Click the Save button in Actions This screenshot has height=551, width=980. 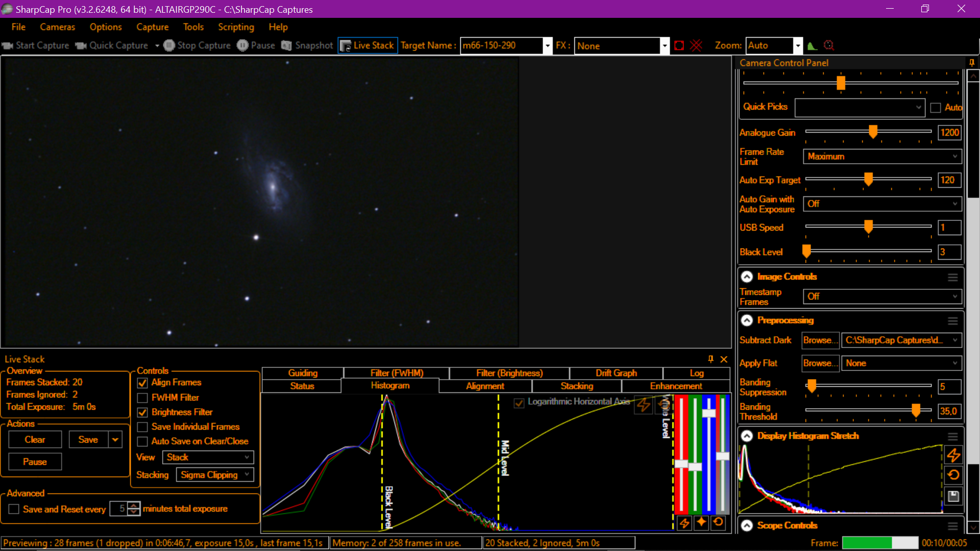click(88, 440)
